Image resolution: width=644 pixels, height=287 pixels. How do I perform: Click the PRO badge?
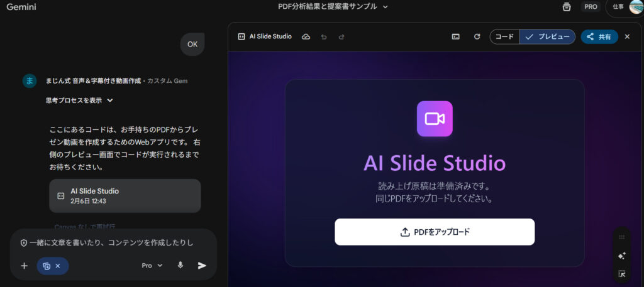591,7
